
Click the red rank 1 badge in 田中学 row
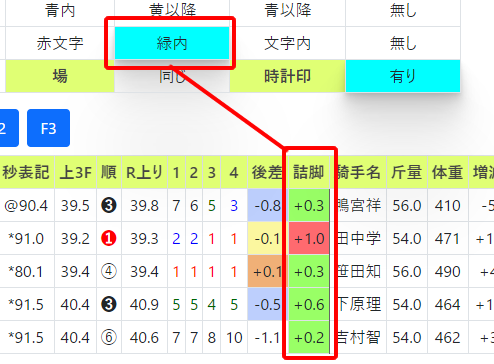pos(109,238)
